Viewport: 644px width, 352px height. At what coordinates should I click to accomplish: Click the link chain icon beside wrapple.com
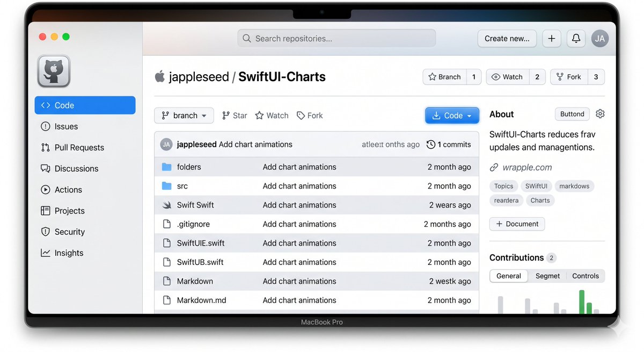click(494, 168)
